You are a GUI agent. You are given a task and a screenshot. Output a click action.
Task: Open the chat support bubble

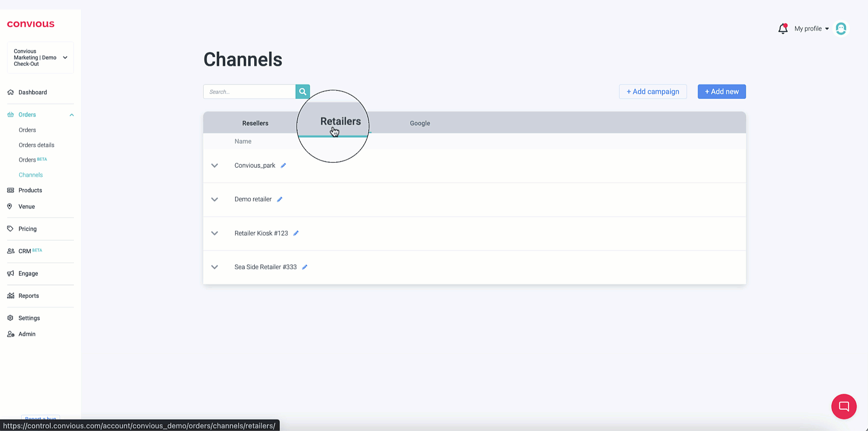point(844,406)
